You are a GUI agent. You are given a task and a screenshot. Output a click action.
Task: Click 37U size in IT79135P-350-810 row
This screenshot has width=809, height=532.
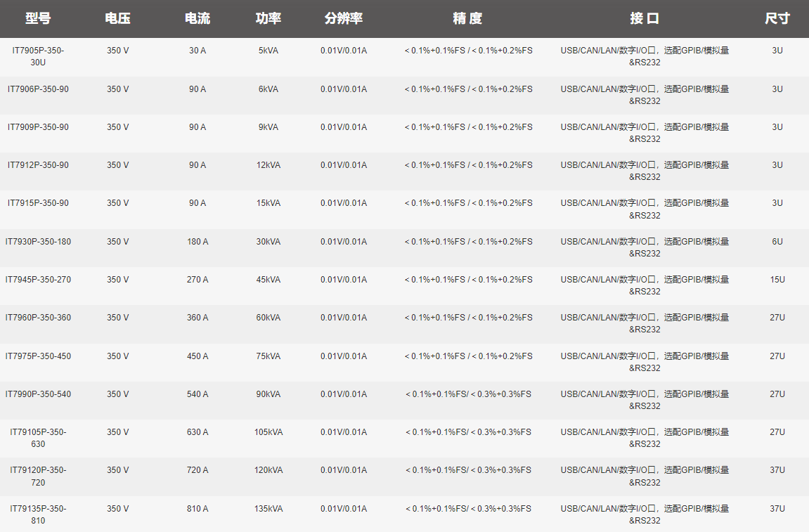pyautogui.click(x=777, y=509)
